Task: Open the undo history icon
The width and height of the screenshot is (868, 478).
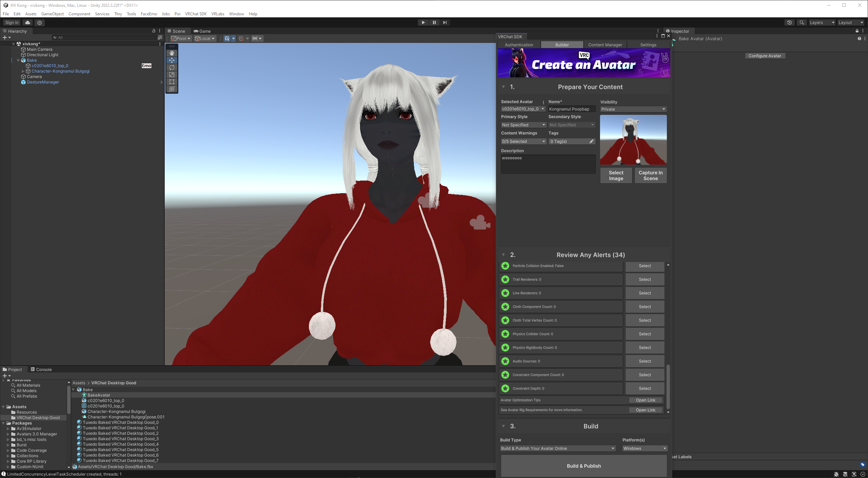Action: click(x=790, y=22)
